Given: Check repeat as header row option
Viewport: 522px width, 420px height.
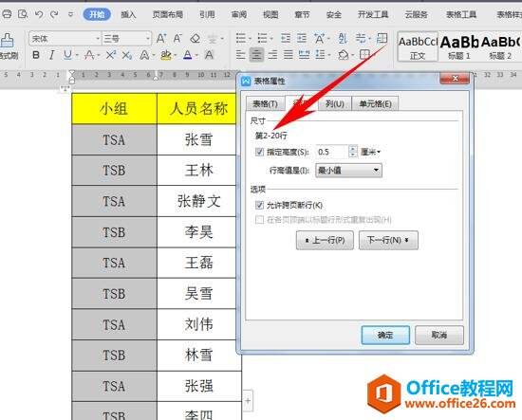Looking at the screenshot, I should coord(260,219).
